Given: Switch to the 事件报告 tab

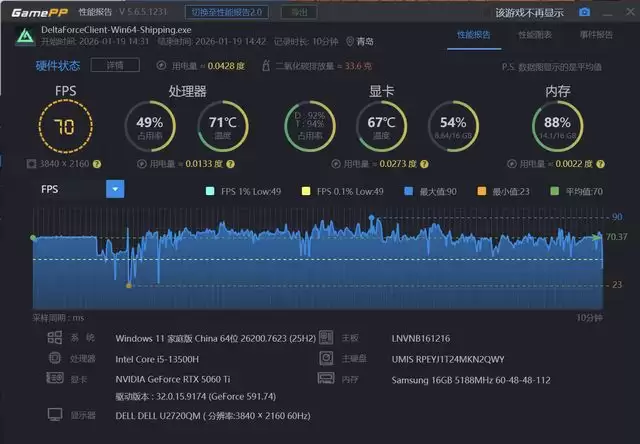Looking at the screenshot, I should (x=596, y=35).
